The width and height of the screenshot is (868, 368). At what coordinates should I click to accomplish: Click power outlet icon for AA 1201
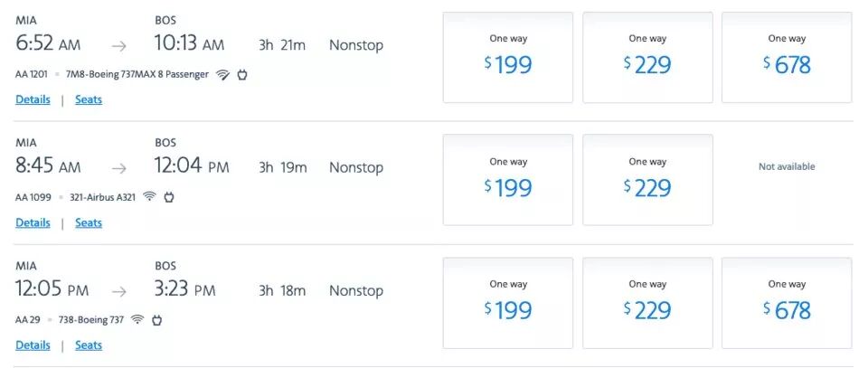(242, 74)
